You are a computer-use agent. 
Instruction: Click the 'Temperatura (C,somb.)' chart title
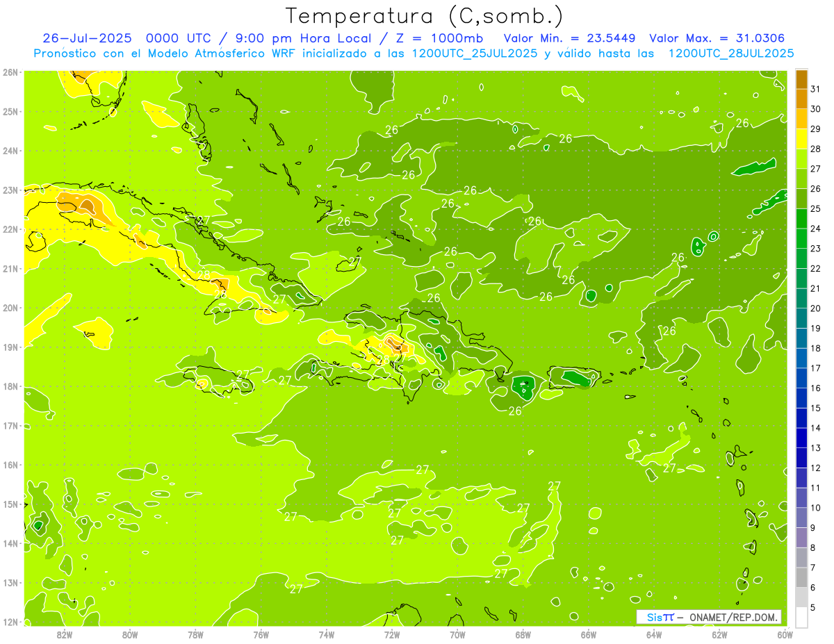point(424,16)
